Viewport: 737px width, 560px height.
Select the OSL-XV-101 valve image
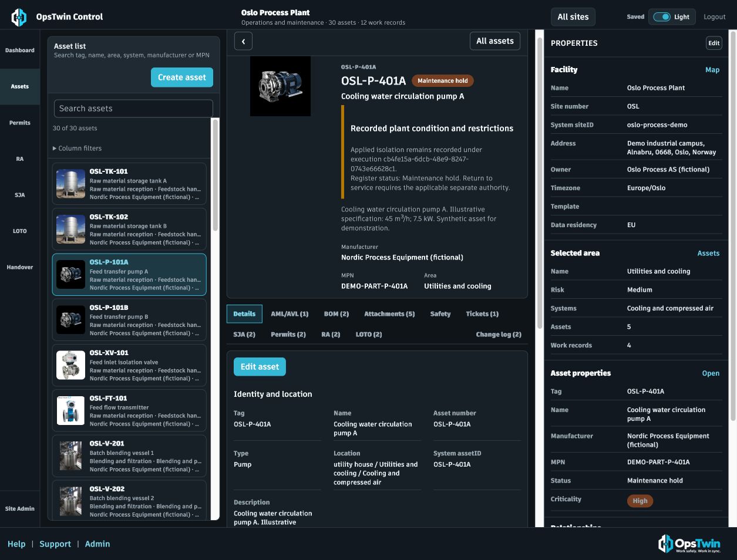point(71,365)
